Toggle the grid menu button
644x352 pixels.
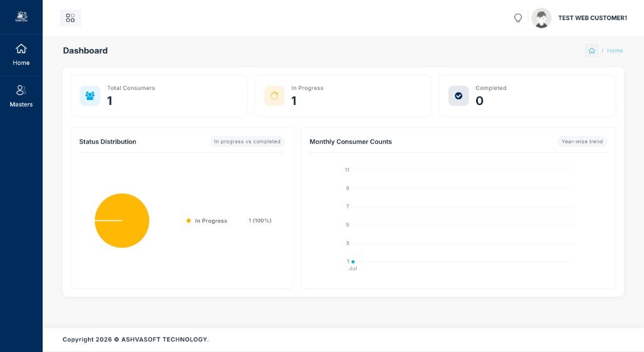70,18
